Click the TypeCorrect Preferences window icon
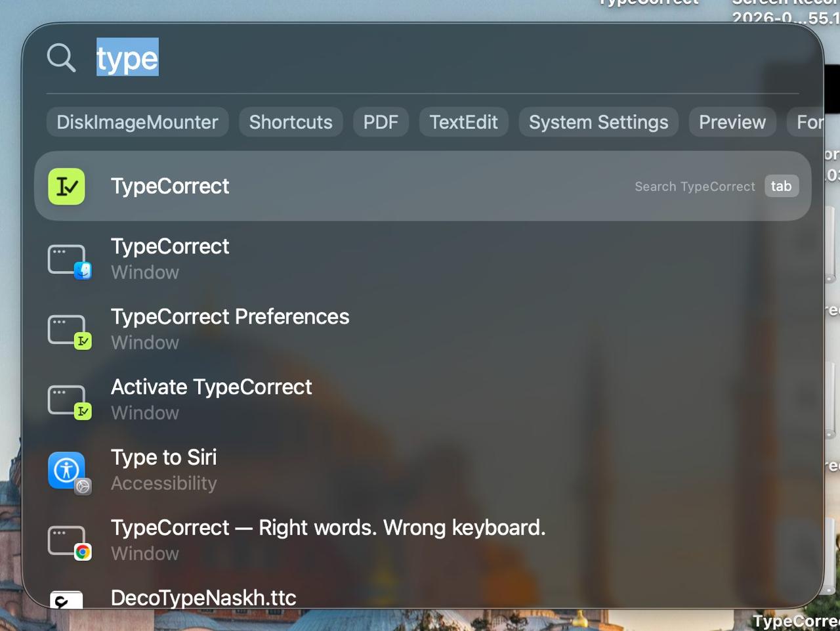Image resolution: width=840 pixels, height=631 pixels. pos(69,332)
